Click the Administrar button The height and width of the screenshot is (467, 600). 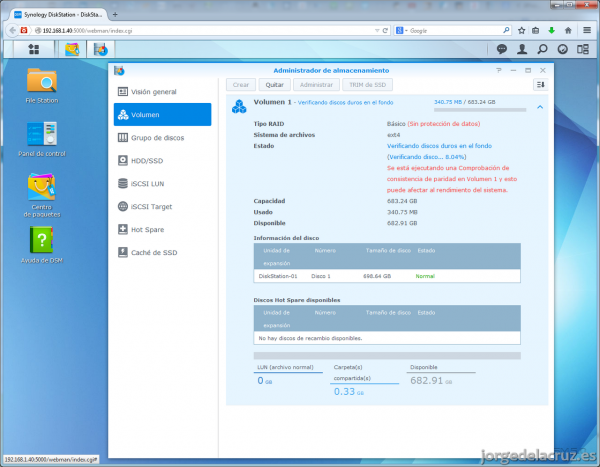[x=316, y=85]
